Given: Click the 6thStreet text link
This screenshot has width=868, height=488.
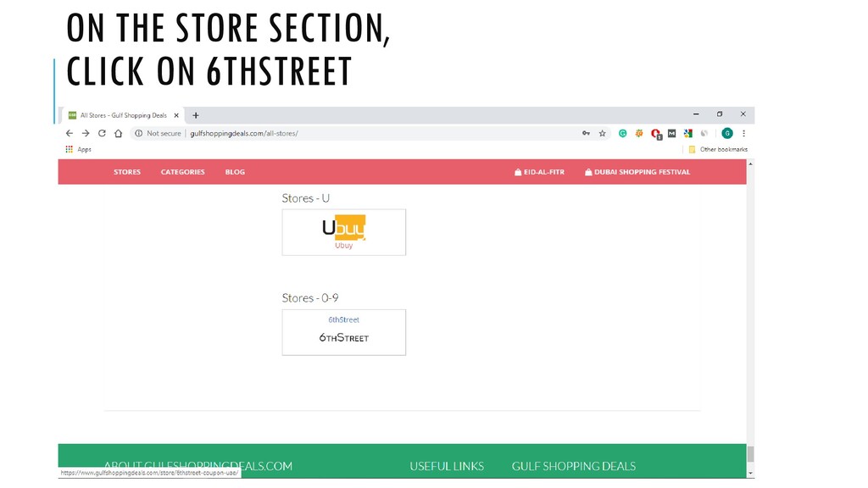Looking at the screenshot, I should pyautogui.click(x=344, y=319).
